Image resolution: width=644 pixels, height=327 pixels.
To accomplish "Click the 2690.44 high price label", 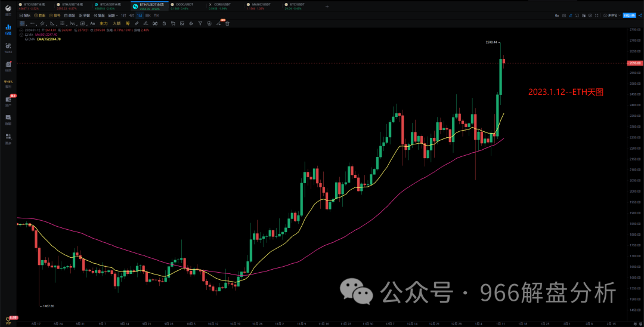I will pos(491,42).
